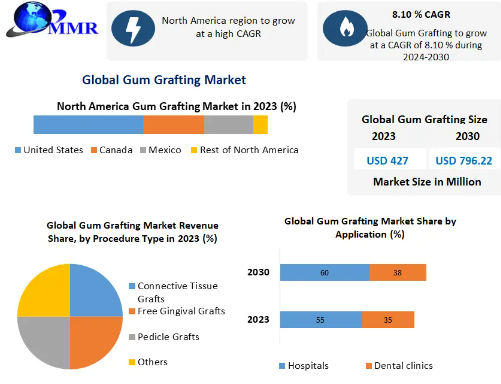The height and width of the screenshot is (384, 501).
Task: Click 'Global Gum Grafting Size' heading
Action: [424, 119]
